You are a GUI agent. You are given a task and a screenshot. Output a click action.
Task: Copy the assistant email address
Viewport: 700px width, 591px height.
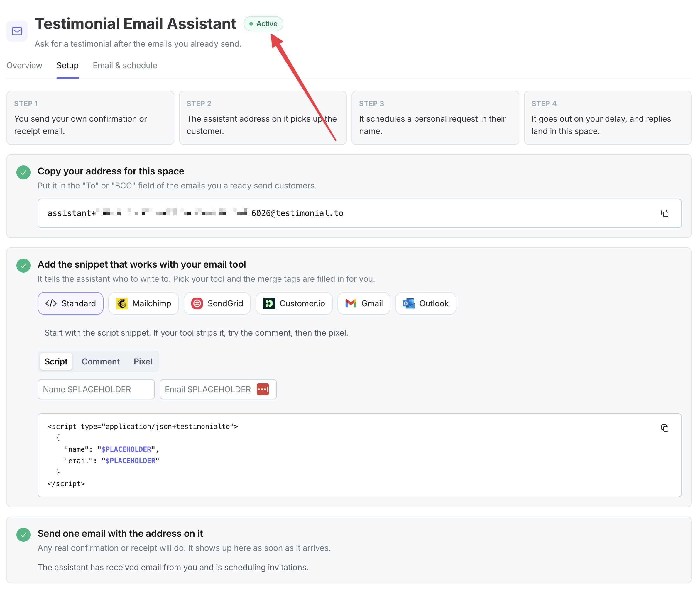click(x=665, y=213)
